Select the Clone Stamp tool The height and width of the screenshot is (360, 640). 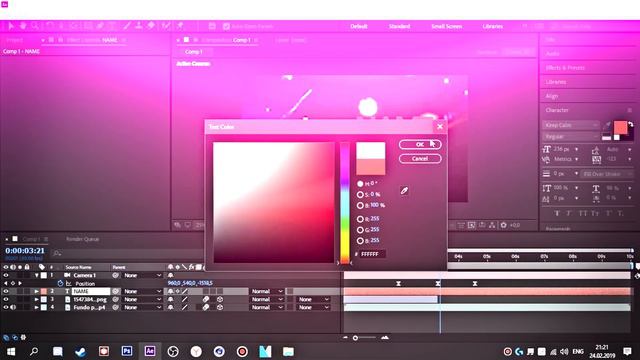click(x=139, y=26)
